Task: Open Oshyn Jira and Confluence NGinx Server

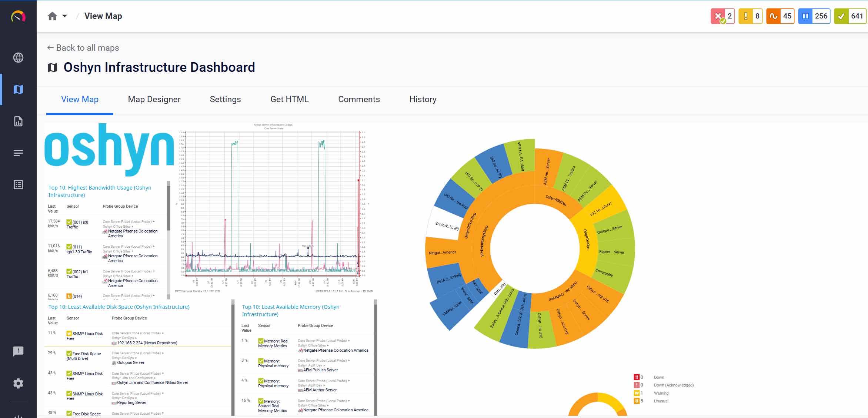Action: tap(153, 383)
